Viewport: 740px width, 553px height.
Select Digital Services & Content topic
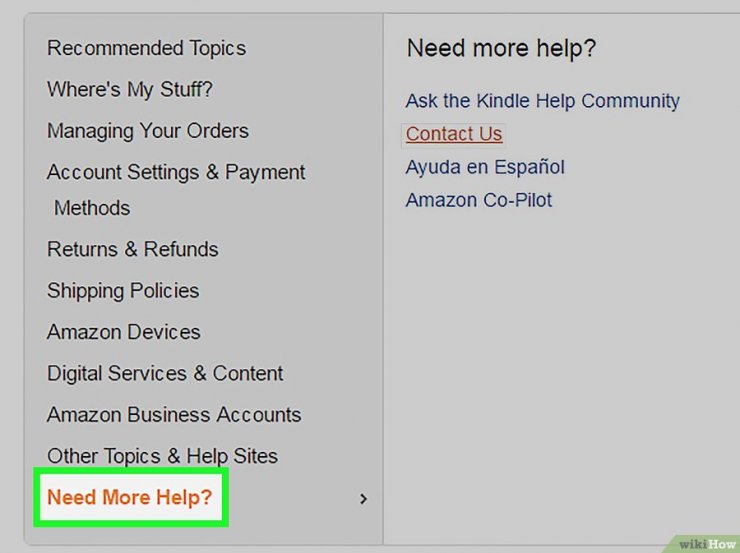165,373
